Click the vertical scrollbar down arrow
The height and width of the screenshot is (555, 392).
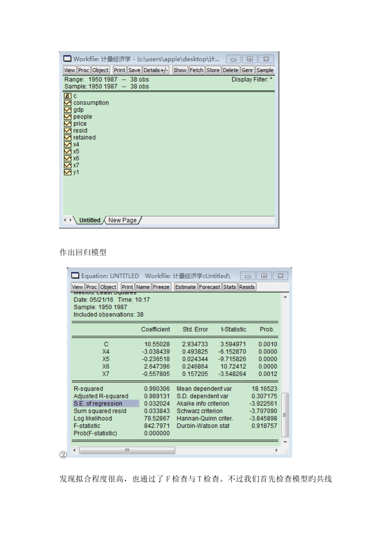[x=285, y=442]
